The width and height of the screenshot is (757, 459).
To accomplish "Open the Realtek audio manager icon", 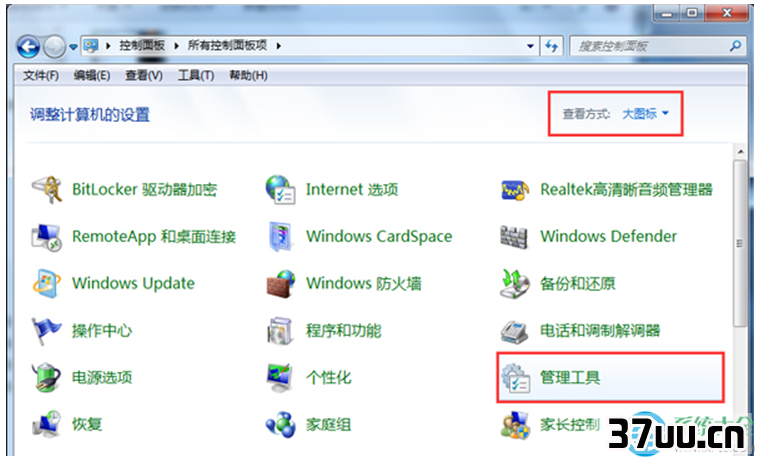I will [x=515, y=190].
